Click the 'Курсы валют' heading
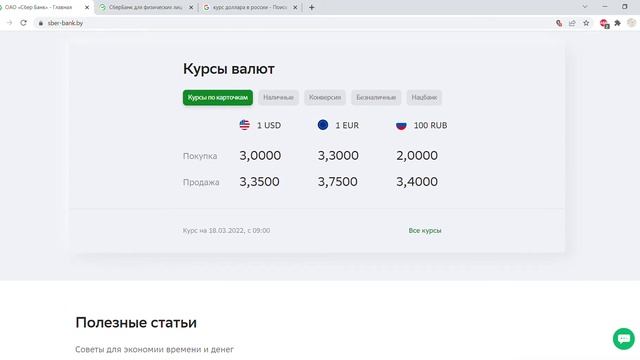The image size is (640, 360). (x=229, y=69)
